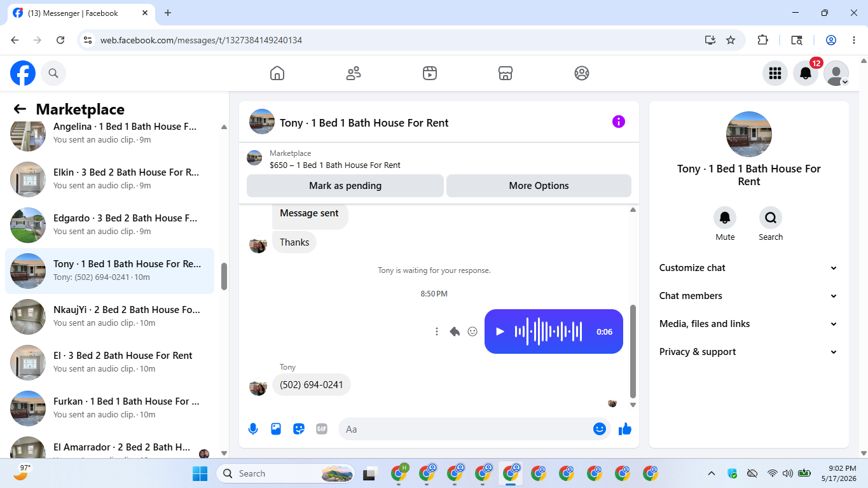
Task: Open Facebook search magnifier icon
Action: tap(53, 73)
